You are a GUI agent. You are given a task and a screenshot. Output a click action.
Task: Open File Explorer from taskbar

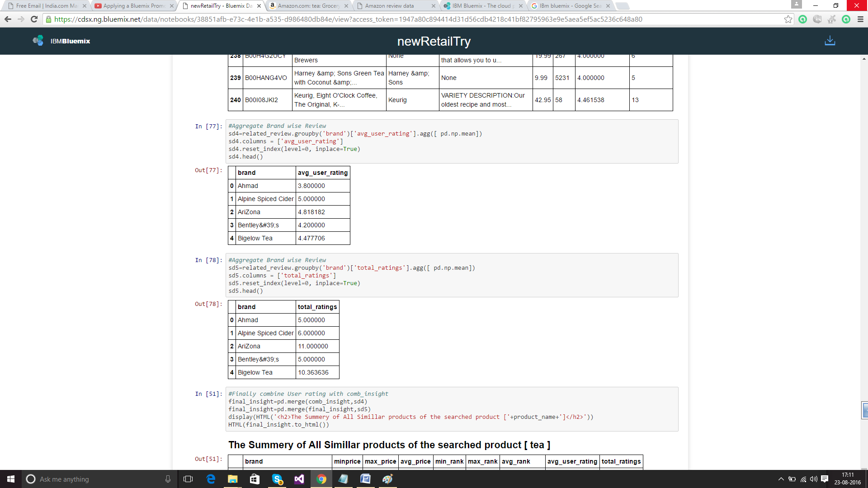[x=232, y=479]
